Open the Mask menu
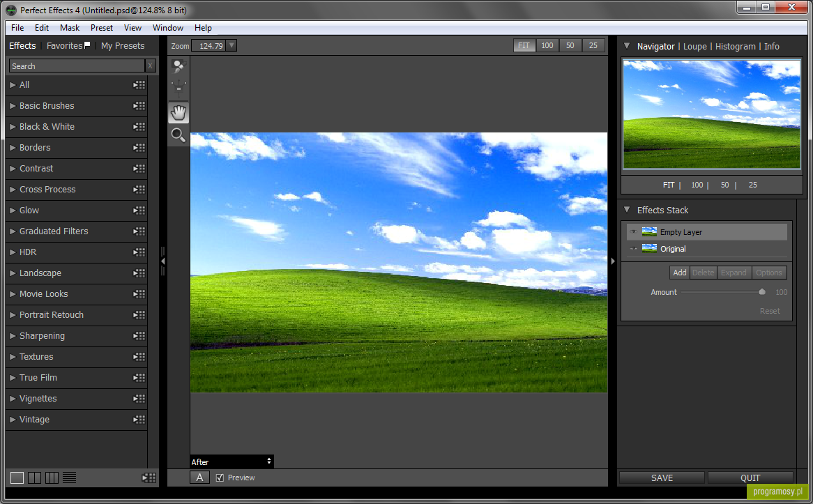Screen dimensions: 813x504 click(70, 28)
